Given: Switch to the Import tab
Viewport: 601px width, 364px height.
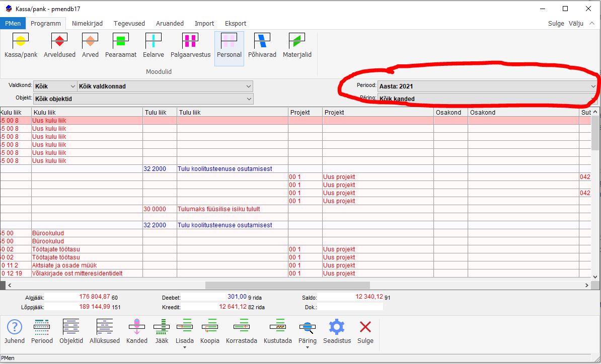Looking at the screenshot, I should click(204, 23).
